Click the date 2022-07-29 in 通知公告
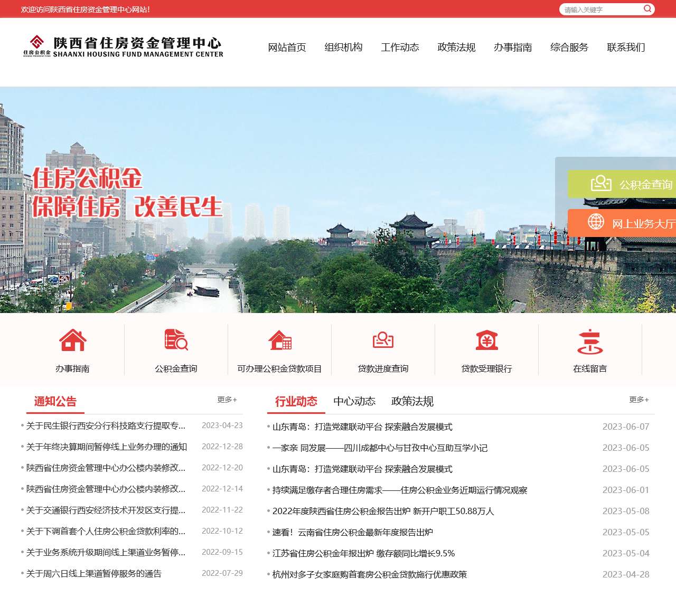This screenshot has height=616, width=676. tap(222, 573)
